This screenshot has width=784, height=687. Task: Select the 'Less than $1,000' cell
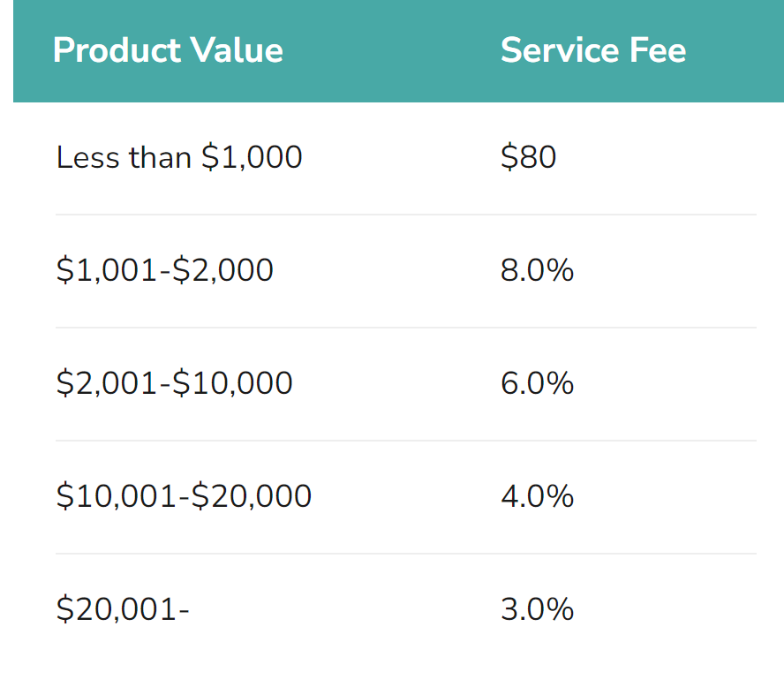click(x=179, y=157)
